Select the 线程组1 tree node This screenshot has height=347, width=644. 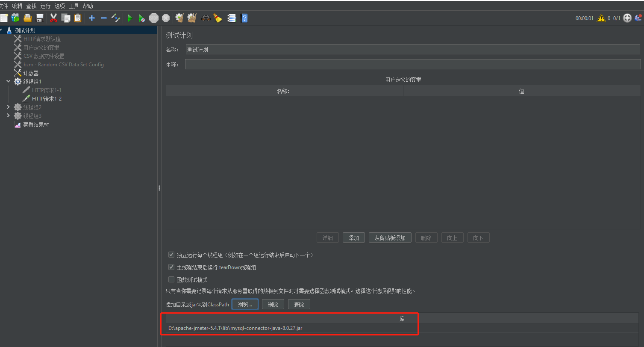point(32,81)
